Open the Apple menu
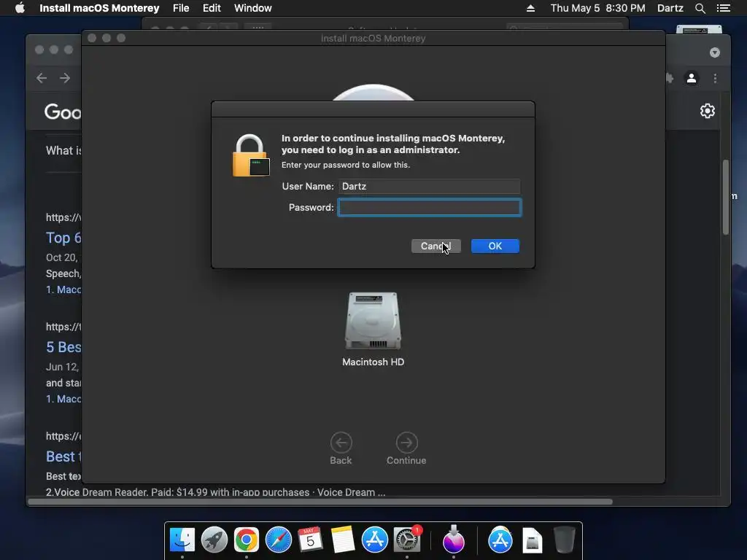Screen dimensions: 747x560 tap(20, 8)
